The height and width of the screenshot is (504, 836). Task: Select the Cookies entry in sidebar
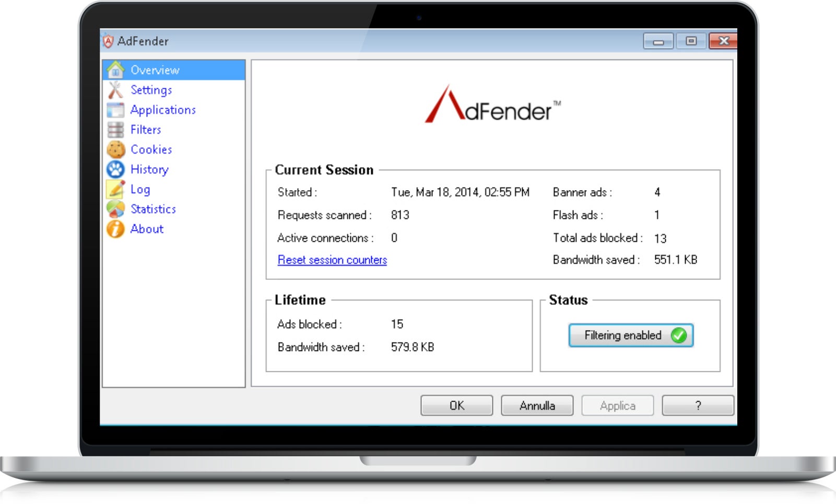tap(151, 149)
